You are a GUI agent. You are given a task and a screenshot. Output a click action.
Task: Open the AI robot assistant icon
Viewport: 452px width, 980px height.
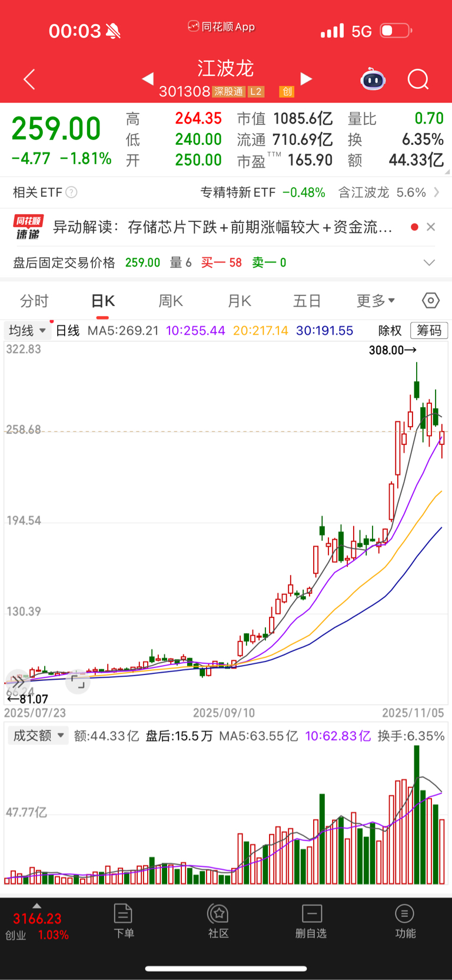coord(373,79)
